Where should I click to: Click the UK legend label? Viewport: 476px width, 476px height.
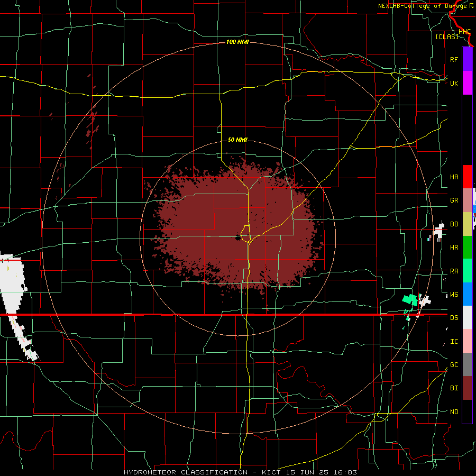pos(454,83)
